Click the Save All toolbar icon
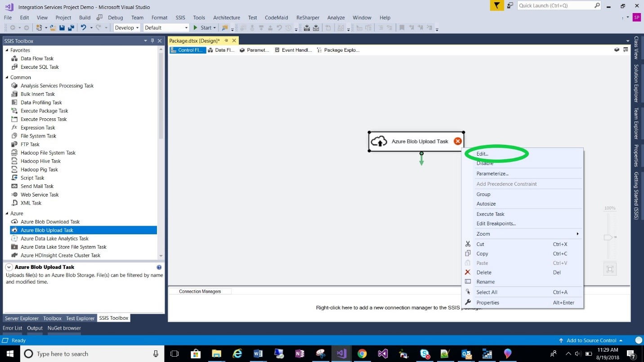644x362 pixels. point(71,28)
